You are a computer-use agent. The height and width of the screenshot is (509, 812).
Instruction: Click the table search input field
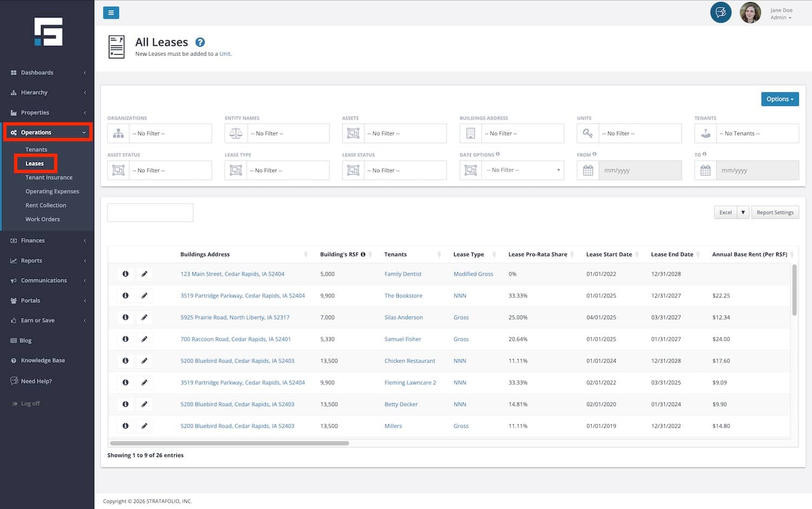pyautogui.click(x=150, y=213)
